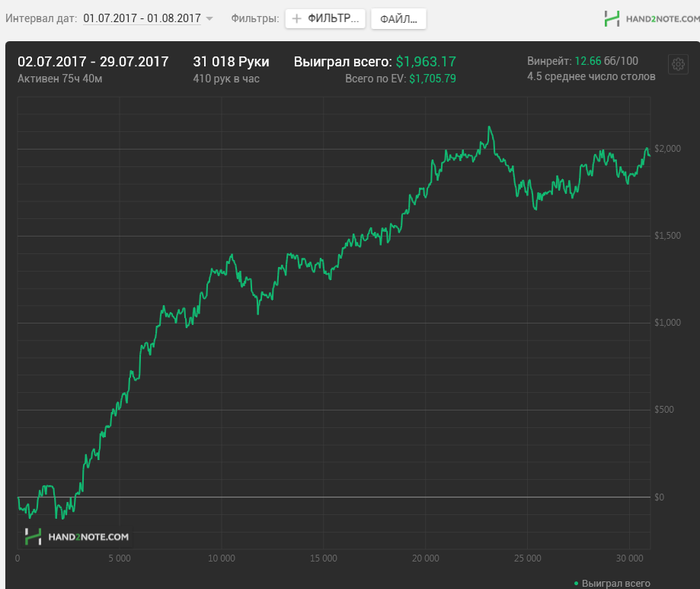The width and height of the screenshot is (700, 589).
Task: Click the 20 000 x-axis label
Action: point(425,559)
